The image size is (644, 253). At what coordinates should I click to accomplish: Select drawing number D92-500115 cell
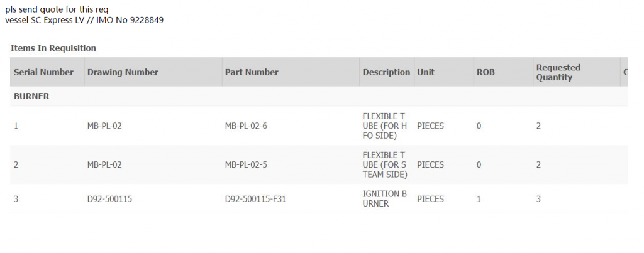(109, 199)
